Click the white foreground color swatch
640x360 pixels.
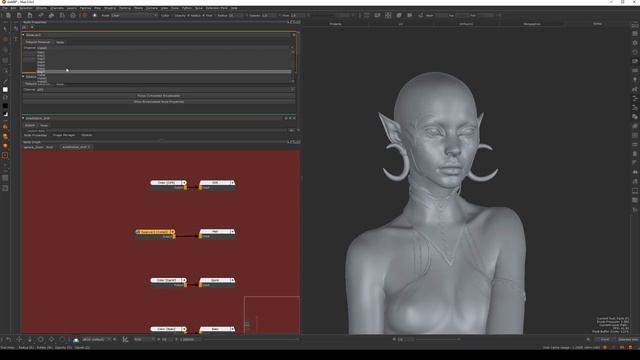[5, 89]
